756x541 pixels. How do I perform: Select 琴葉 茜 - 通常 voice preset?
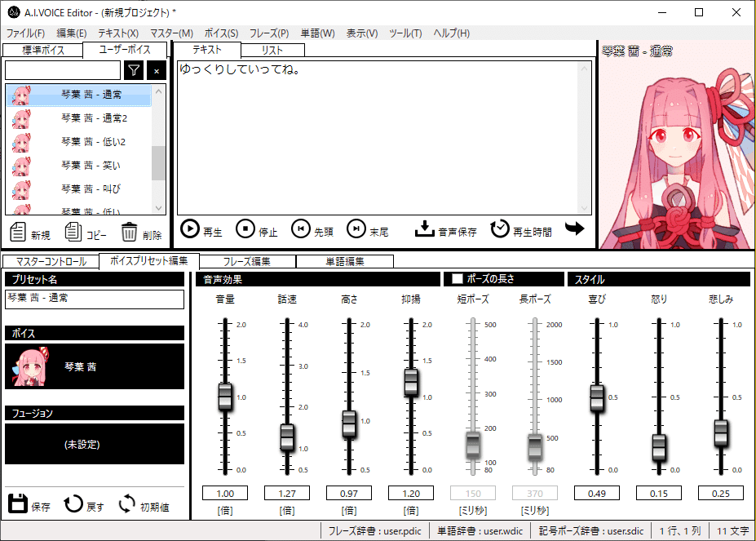[x=78, y=95]
